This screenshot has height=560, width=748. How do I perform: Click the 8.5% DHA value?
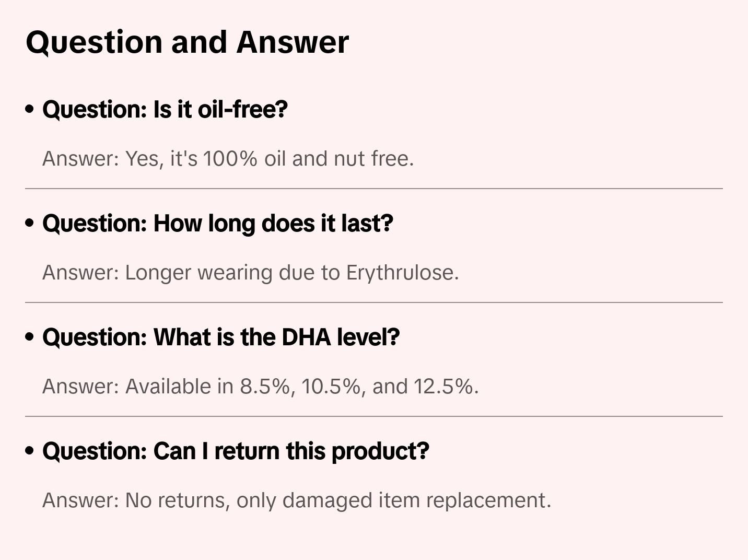[265, 387]
